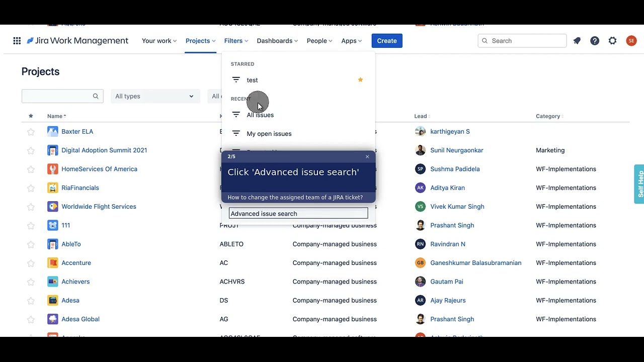644x362 pixels.
Task: Click the Advanced issue search link
Action: coord(298,214)
